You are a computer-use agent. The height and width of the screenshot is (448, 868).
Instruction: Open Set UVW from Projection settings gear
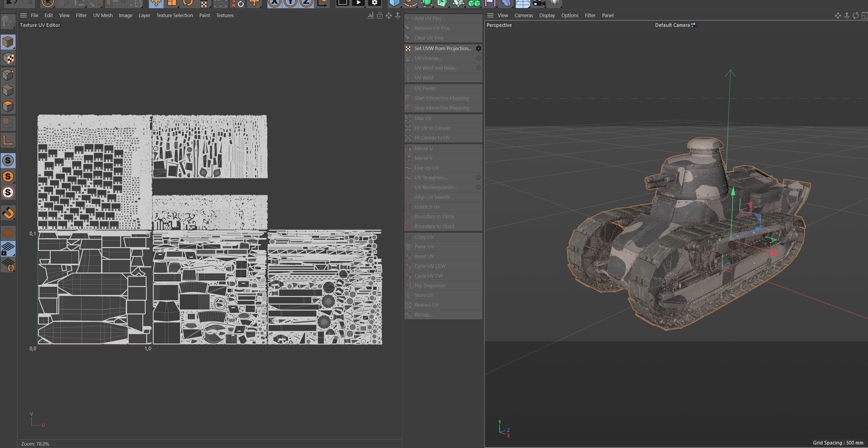[478, 49]
